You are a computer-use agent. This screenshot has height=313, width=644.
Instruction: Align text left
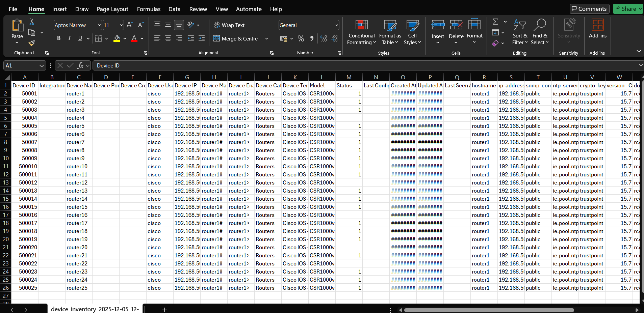tap(157, 38)
